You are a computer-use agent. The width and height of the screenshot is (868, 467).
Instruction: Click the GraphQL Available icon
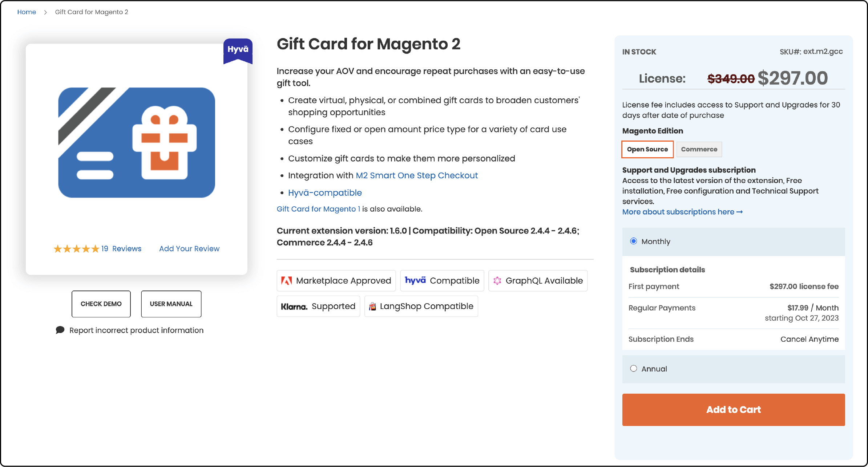click(498, 280)
